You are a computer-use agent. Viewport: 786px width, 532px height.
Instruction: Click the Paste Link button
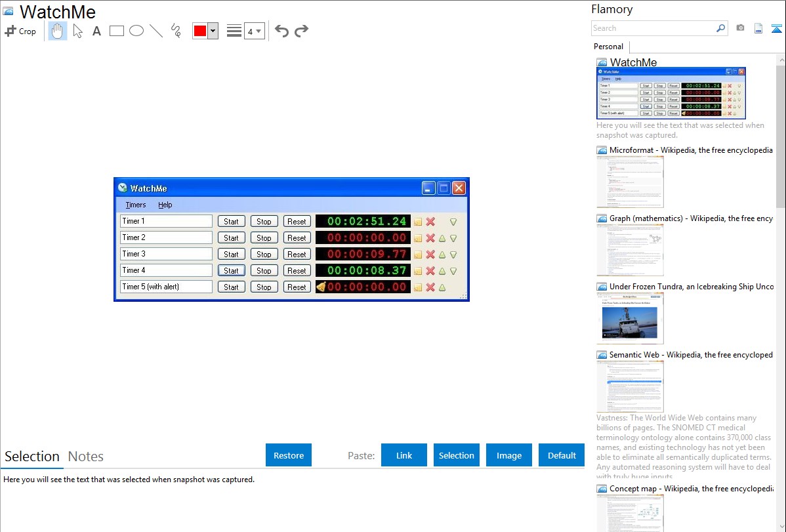(404, 455)
